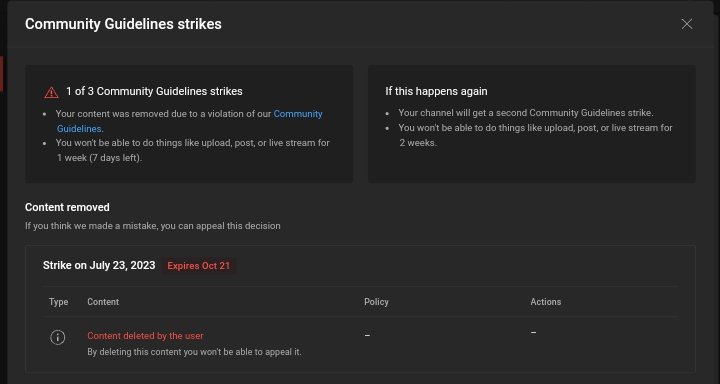Viewport: 720px width, 384px height.
Task: Click the Type column header
Action: pyautogui.click(x=58, y=302)
